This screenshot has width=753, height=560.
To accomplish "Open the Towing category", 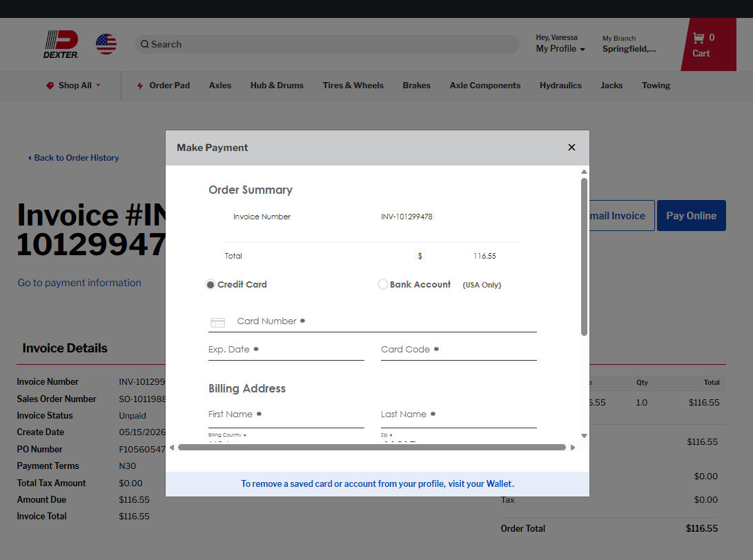I will click(656, 86).
